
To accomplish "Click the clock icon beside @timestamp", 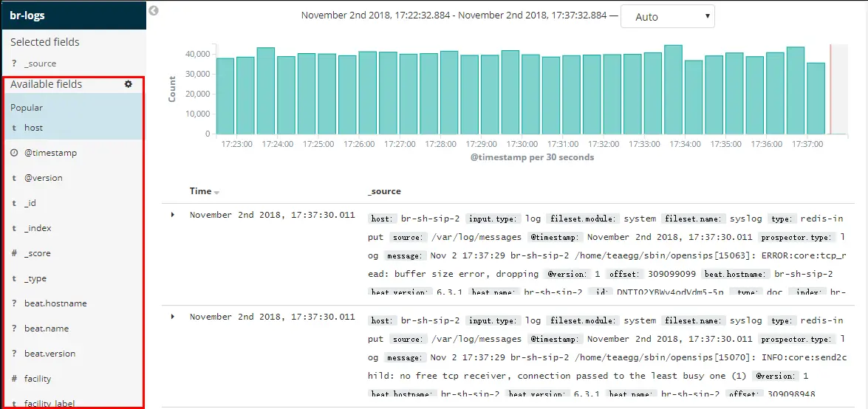I will tap(14, 153).
